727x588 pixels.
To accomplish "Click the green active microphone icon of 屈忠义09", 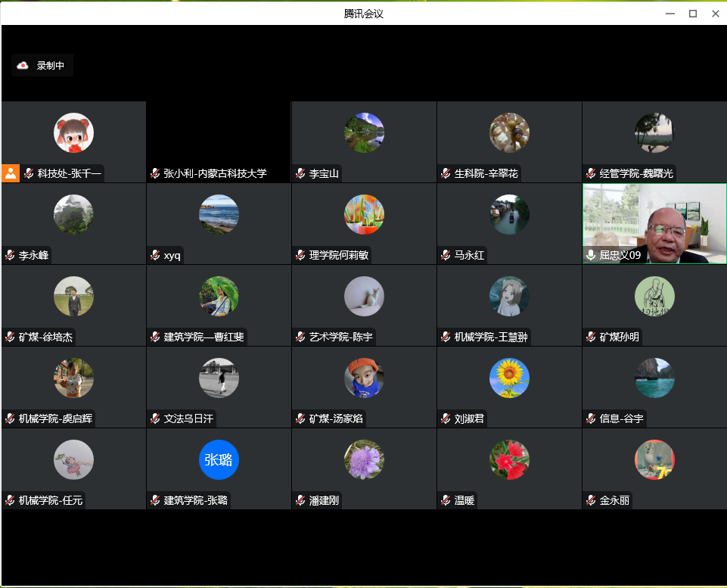I will click(x=591, y=255).
